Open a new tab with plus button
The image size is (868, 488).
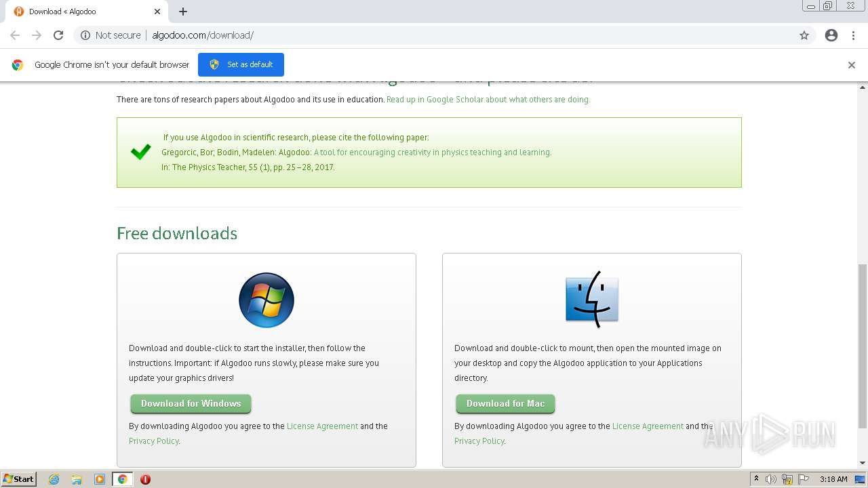click(183, 12)
